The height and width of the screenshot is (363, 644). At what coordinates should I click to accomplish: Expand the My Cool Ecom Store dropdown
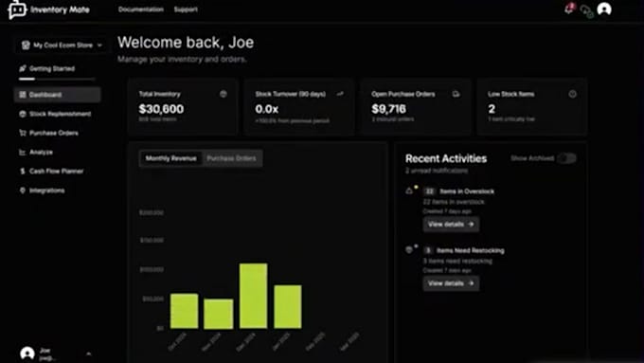tap(62, 45)
